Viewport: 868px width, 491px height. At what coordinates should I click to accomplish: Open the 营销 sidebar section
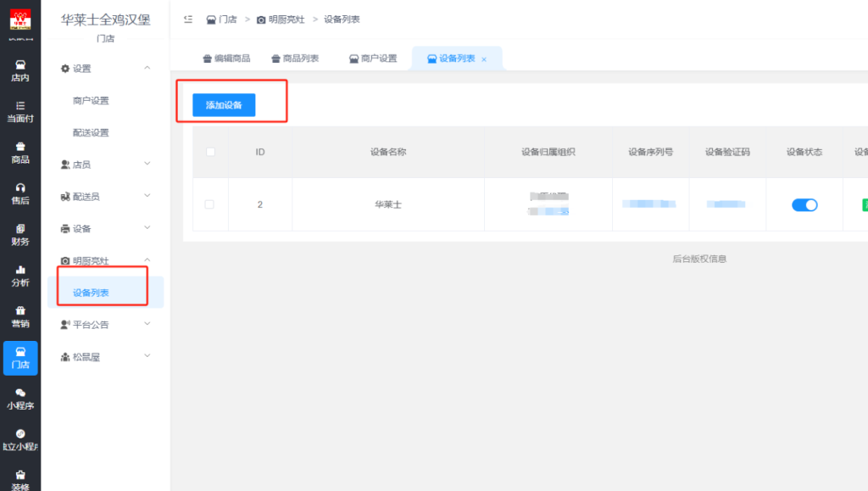[20, 317]
